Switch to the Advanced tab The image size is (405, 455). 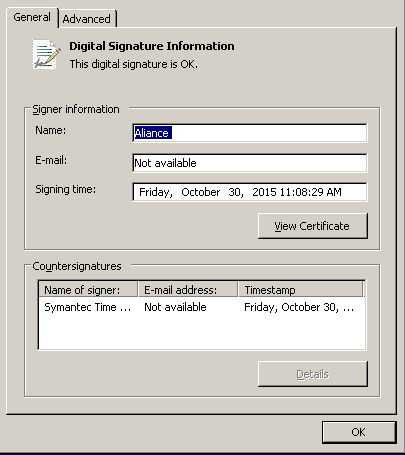point(87,19)
